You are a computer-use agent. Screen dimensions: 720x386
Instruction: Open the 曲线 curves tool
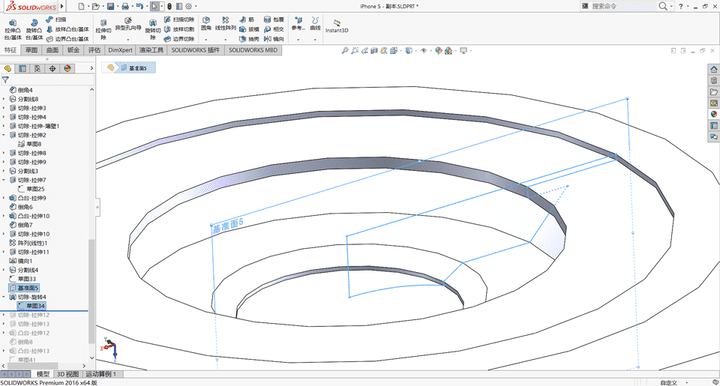coord(315,24)
